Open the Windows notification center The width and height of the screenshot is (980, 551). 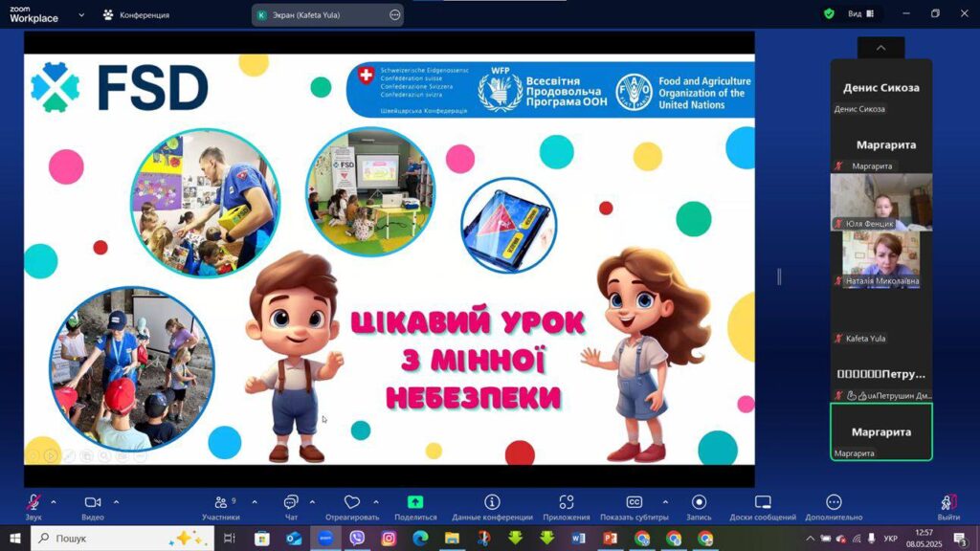960,539
